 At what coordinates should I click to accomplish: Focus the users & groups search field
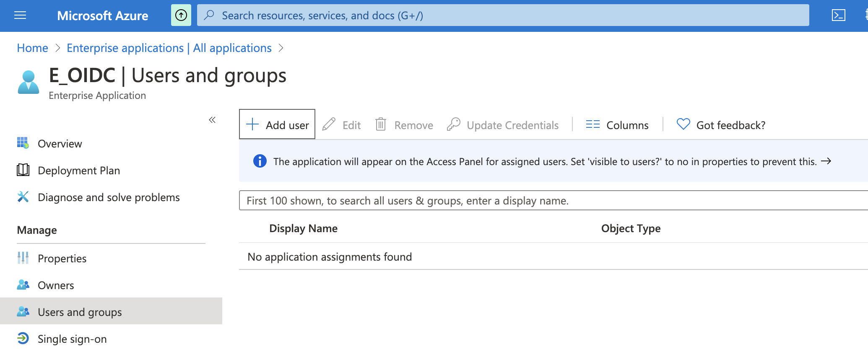[x=554, y=200]
